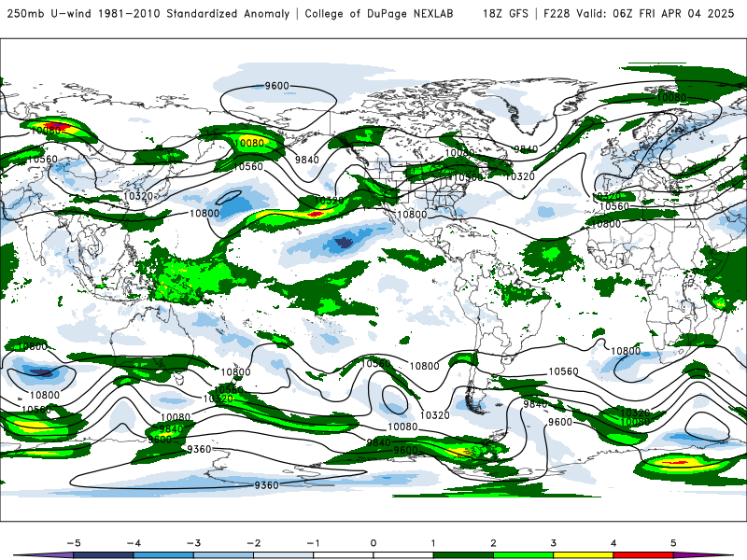The height and width of the screenshot is (560, 747).
Task: Click the '9600' contour label over the Arctic
Action: pos(276,86)
